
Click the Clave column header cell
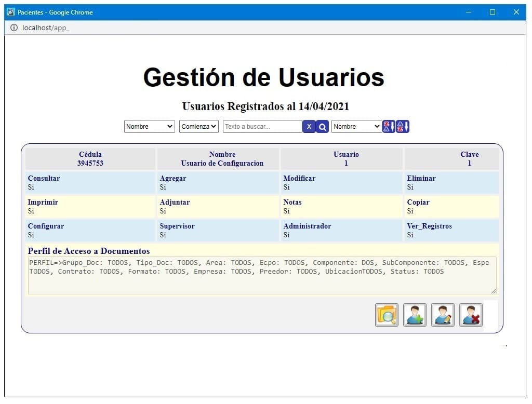452,159
